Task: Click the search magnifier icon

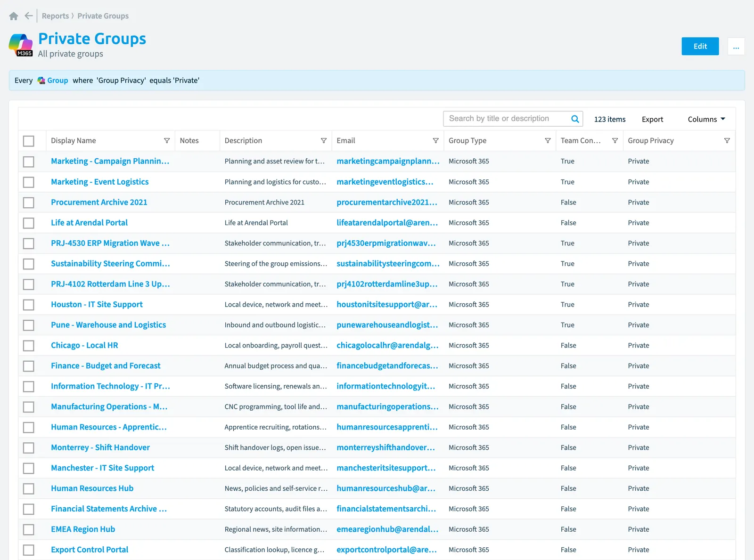Action: click(575, 119)
